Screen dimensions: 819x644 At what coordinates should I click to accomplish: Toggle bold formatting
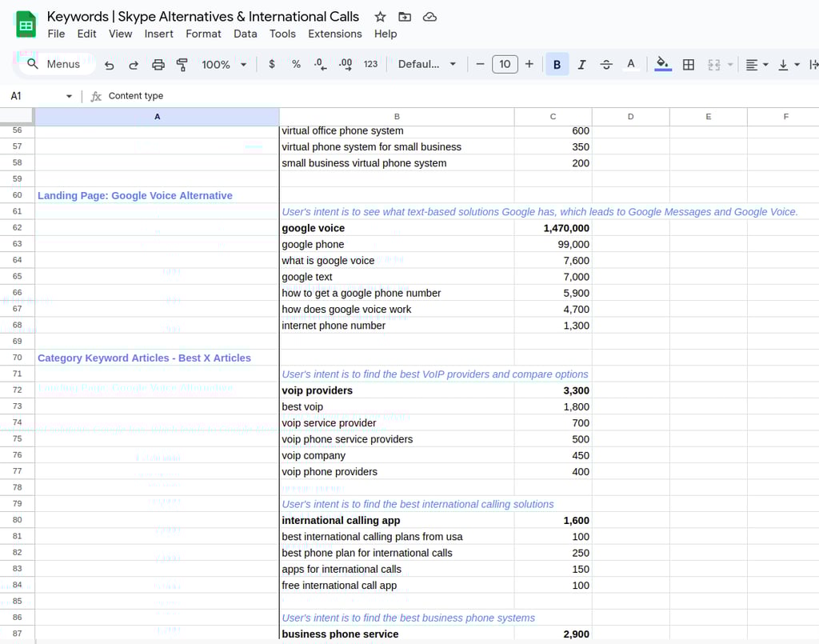[557, 64]
